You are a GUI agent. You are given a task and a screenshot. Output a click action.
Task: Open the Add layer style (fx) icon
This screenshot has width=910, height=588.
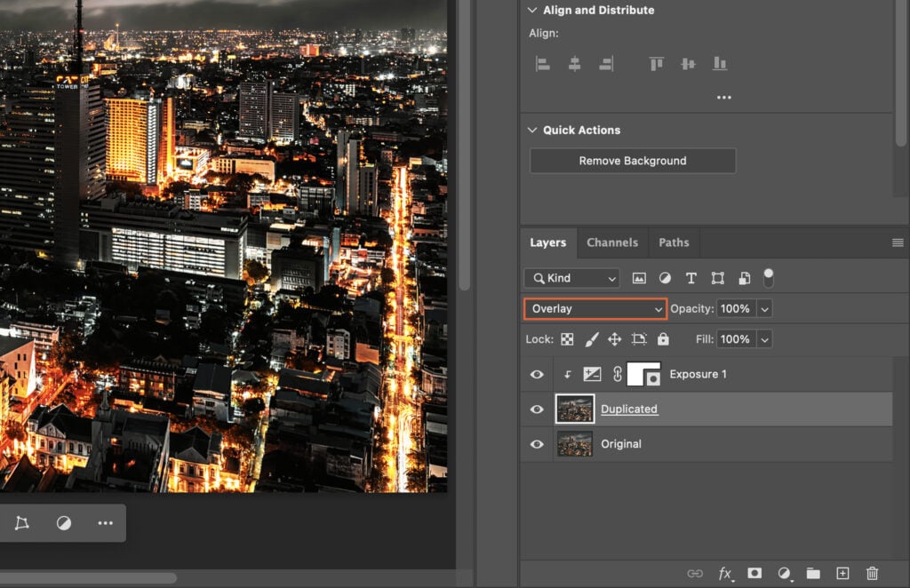724,573
